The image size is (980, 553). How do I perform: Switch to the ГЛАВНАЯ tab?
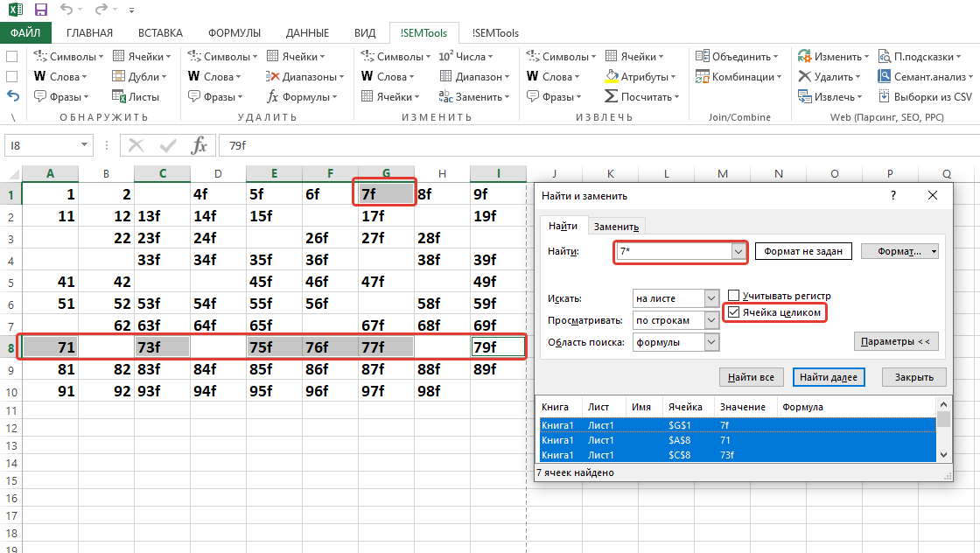pos(89,32)
